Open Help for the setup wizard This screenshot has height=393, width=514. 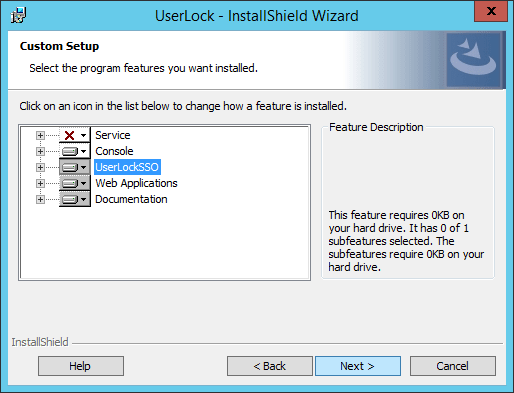click(x=81, y=366)
